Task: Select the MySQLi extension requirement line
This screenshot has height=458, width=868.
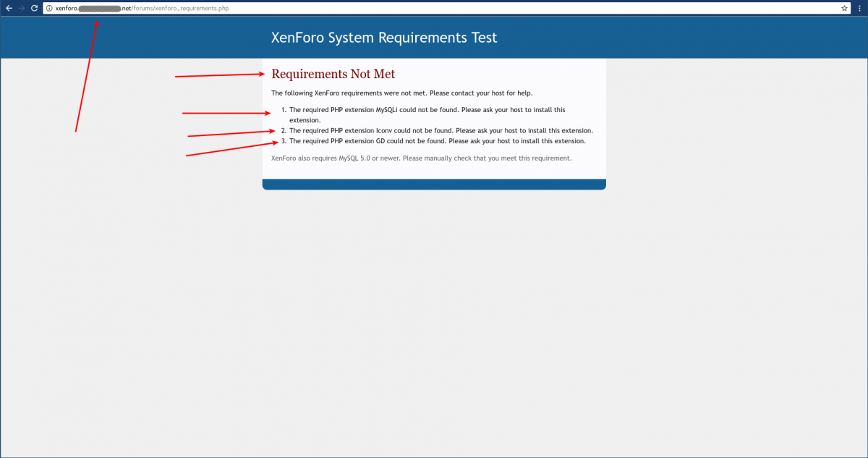Action: (x=427, y=109)
